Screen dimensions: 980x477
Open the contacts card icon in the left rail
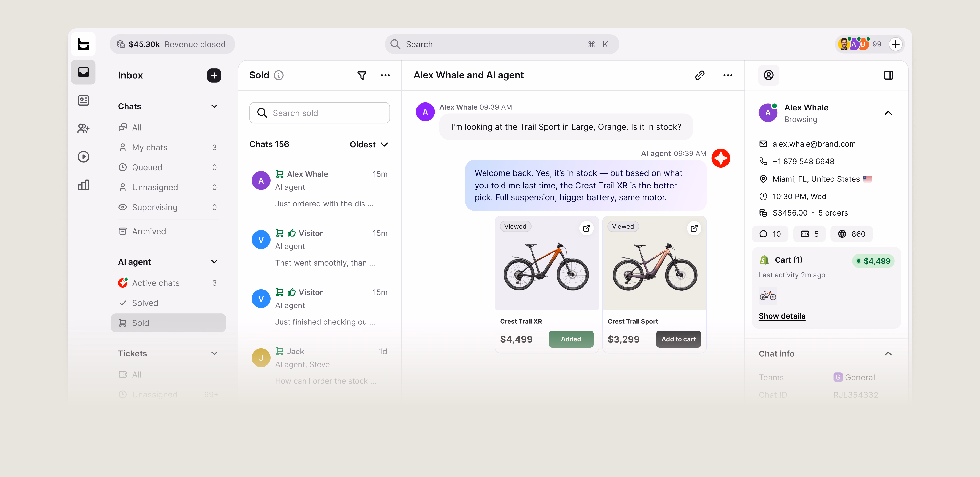83,100
